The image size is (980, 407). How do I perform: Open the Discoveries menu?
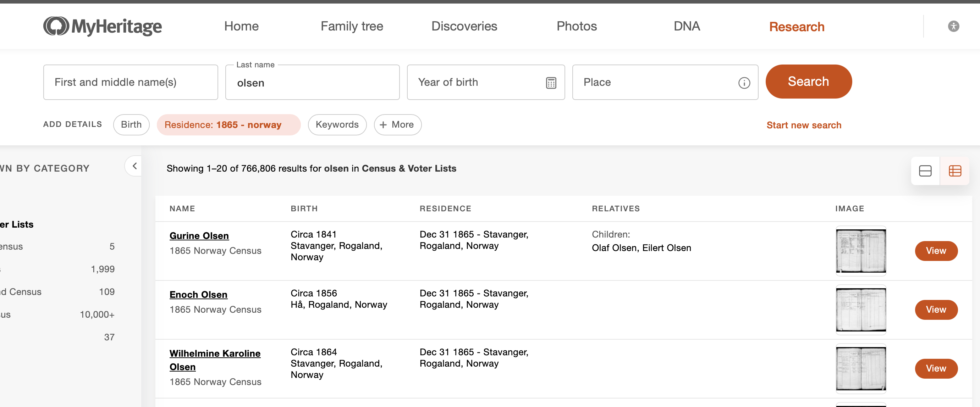pos(464,26)
